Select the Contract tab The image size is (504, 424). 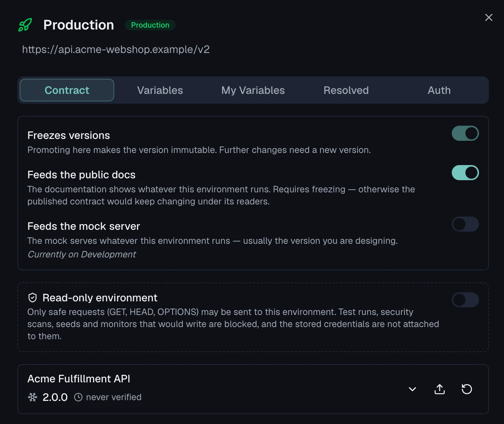click(x=67, y=90)
